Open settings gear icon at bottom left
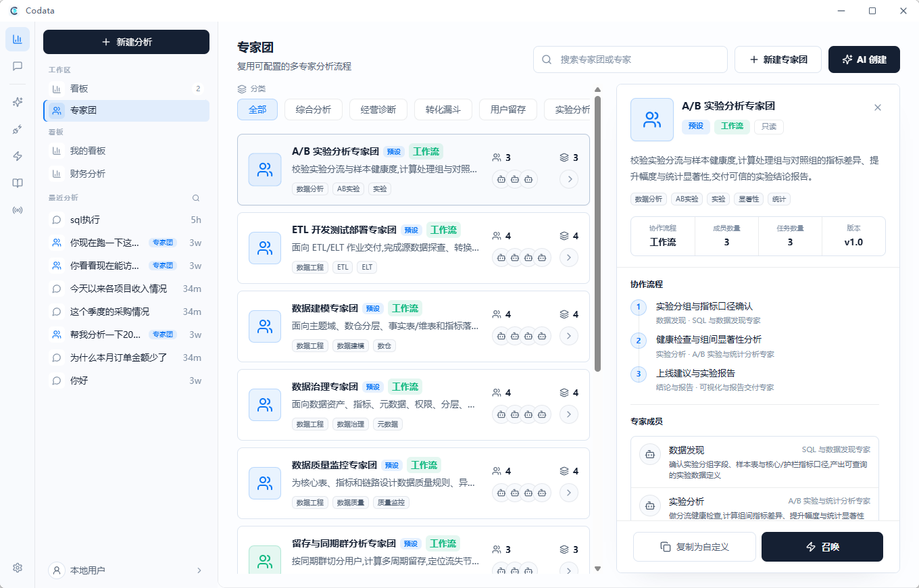This screenshot has height=588, width=919. [18, 568]
